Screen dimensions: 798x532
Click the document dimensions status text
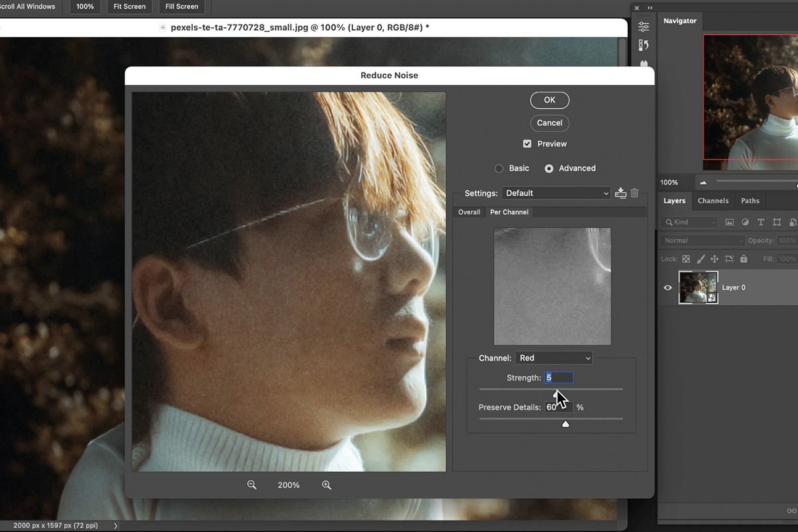56,525
